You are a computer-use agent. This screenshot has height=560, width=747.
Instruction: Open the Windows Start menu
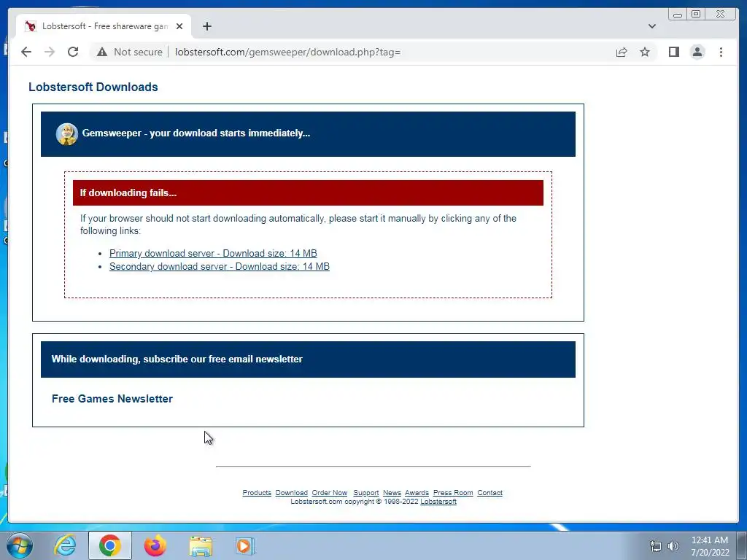(20, 545)
